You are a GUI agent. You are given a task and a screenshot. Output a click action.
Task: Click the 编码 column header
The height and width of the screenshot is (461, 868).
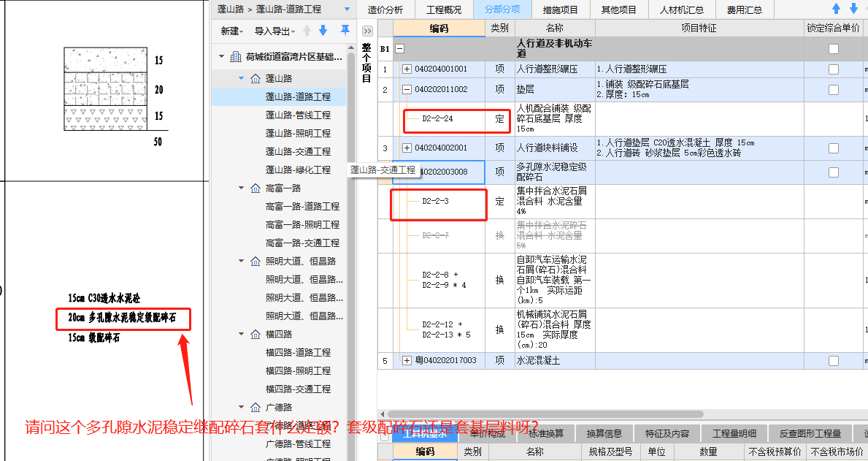pos(439,28)
